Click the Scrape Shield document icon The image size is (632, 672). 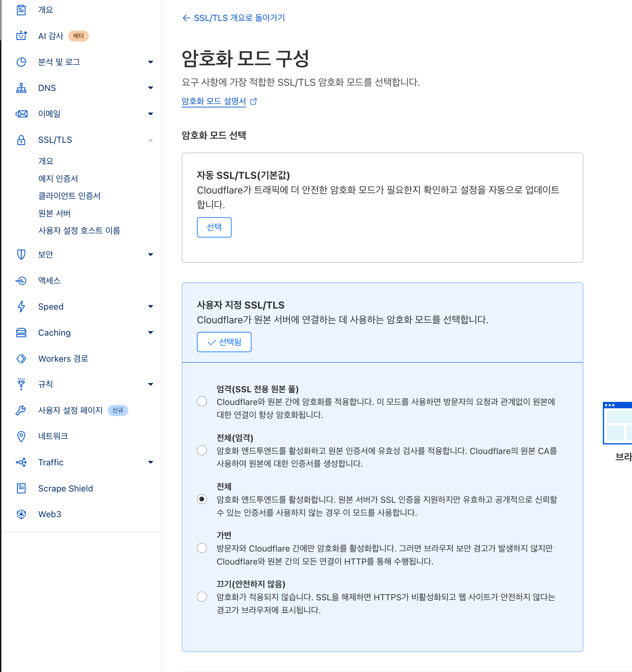(21, 488)
